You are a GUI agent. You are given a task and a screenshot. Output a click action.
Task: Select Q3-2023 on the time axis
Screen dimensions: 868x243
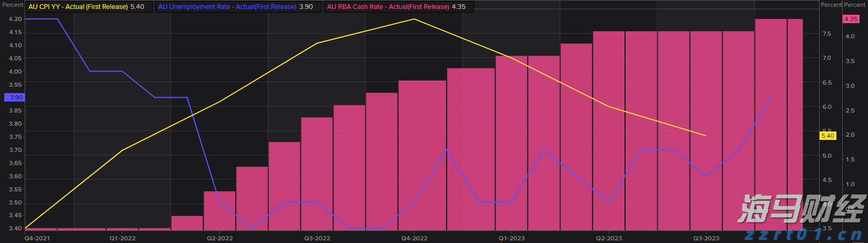click(706, 238)
